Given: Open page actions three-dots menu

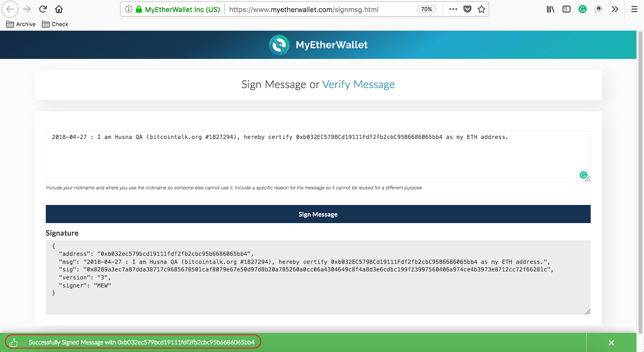Looking at the screenshot, I should (x=453, y=9).
